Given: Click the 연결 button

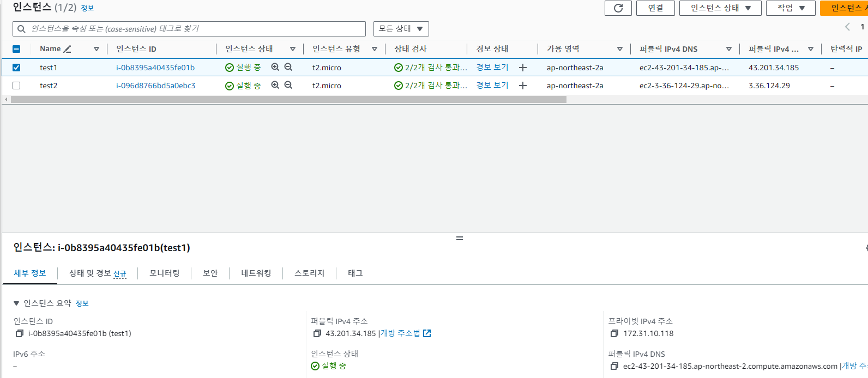Looking at the screenshot, I should (655, 8).
